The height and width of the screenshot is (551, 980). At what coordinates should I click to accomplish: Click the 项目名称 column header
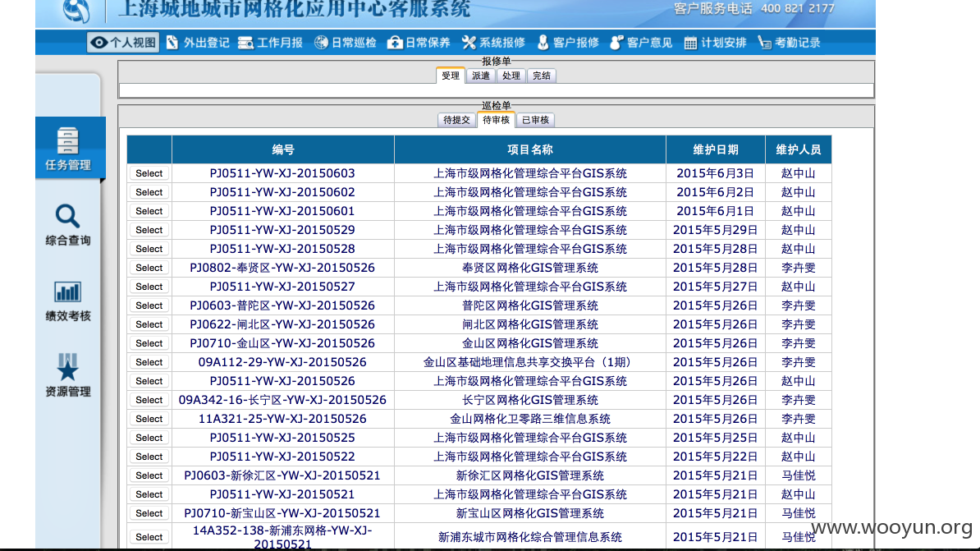[x=530, y=149]
